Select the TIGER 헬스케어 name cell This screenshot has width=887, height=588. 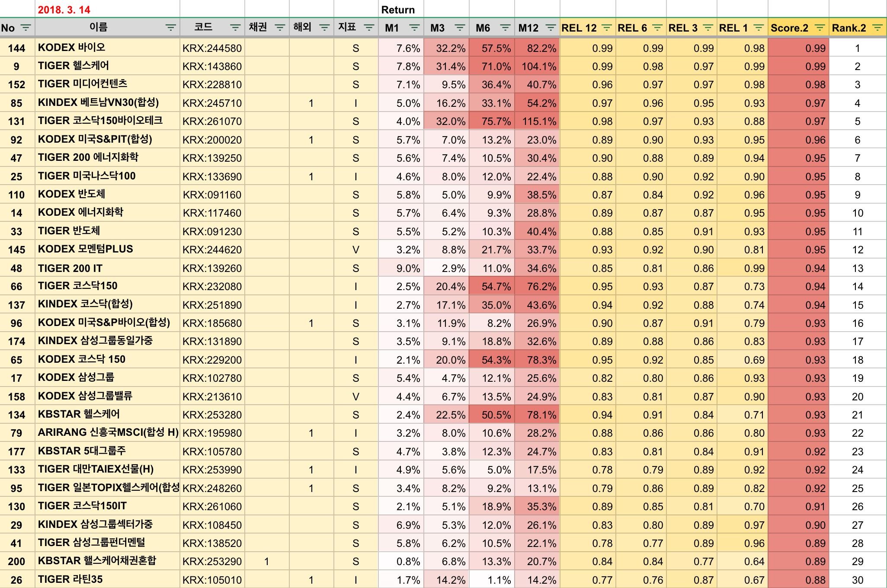tap(107, 66)
